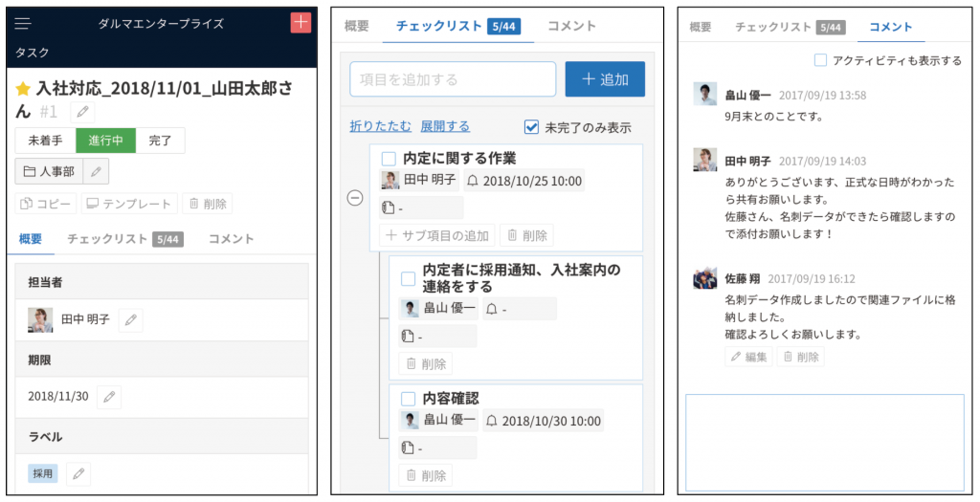Edit folder with pencil next to 人事部
Image resolution: width=980 pixels, height=502 pixels.
pos(97,171)
